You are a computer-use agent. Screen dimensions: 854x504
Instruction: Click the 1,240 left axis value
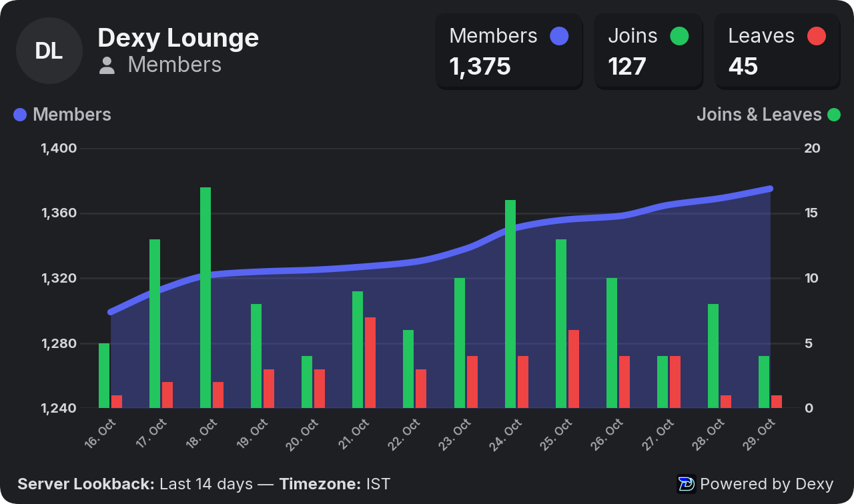[59, 409]
